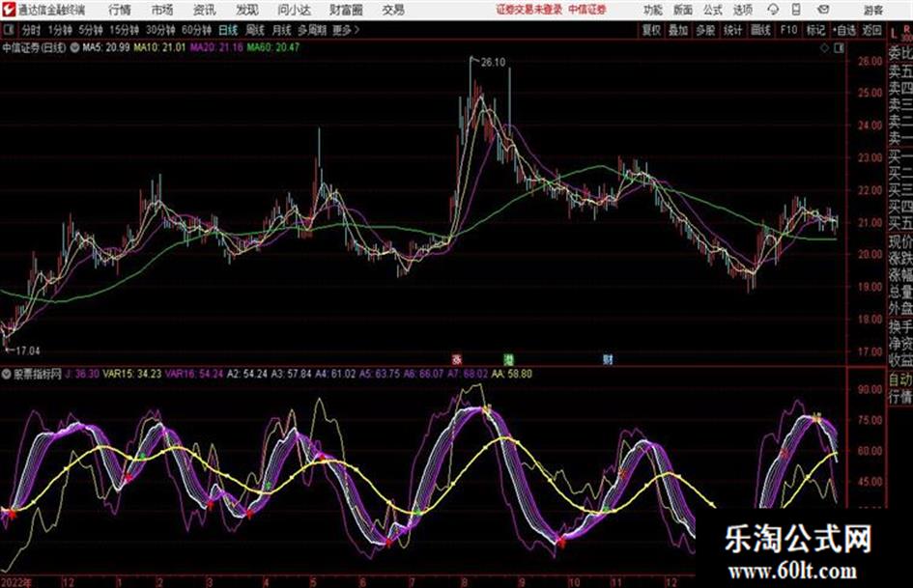Click the MA60: 20.47 value
Image resolution: width=913 pixels, height=588 pixels.
click(x=273, y=47)
